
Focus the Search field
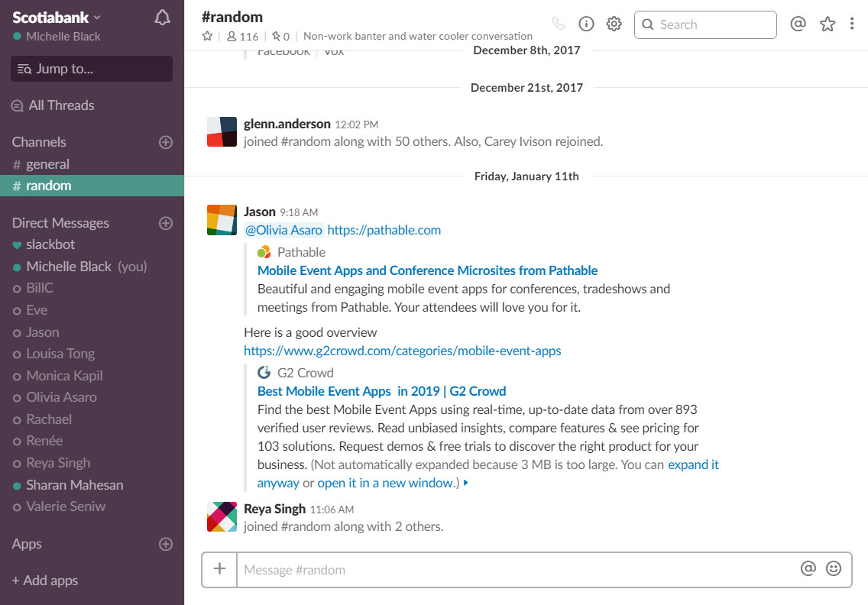click(x=705, y=25)
